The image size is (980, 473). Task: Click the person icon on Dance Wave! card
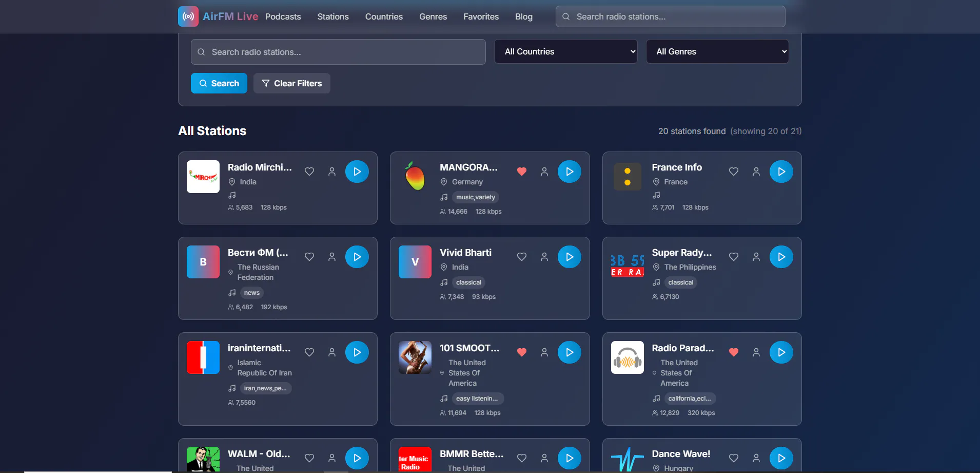[x=756, y=458]
